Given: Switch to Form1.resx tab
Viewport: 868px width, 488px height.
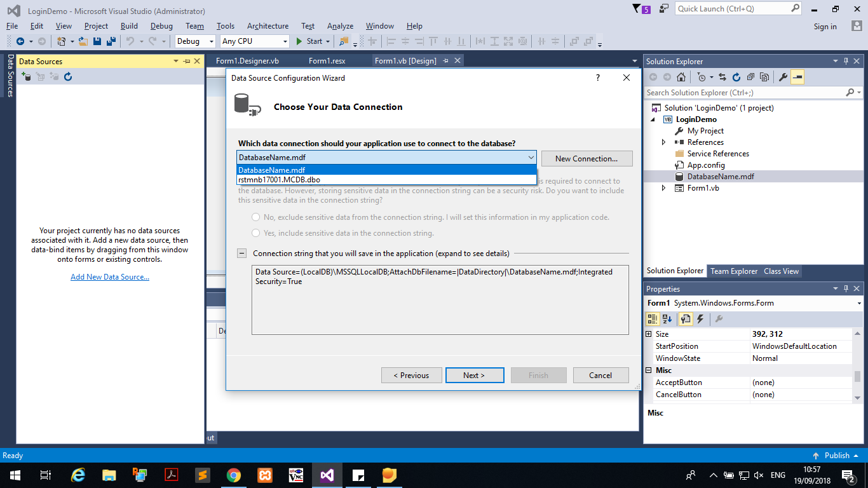Looking at the screenshot, I should pyautogui.click(x=327, y=61).
